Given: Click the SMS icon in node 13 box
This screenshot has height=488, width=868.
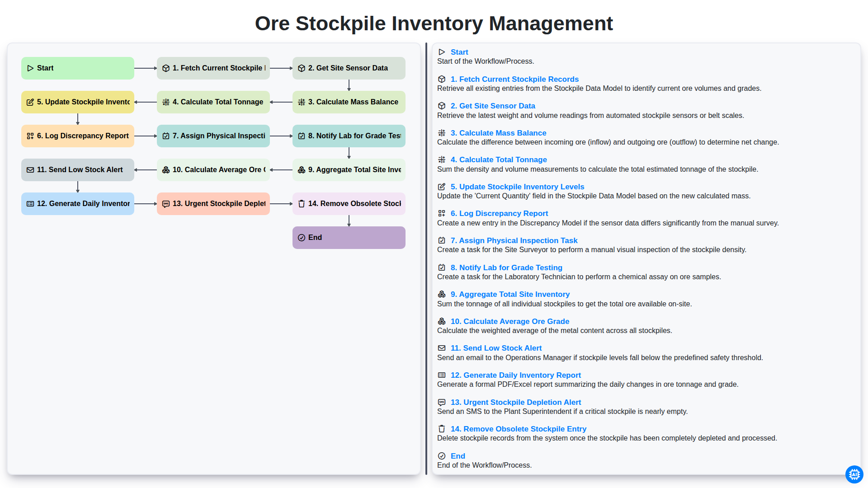Looking at the screenshot, I should coord(166,204).
